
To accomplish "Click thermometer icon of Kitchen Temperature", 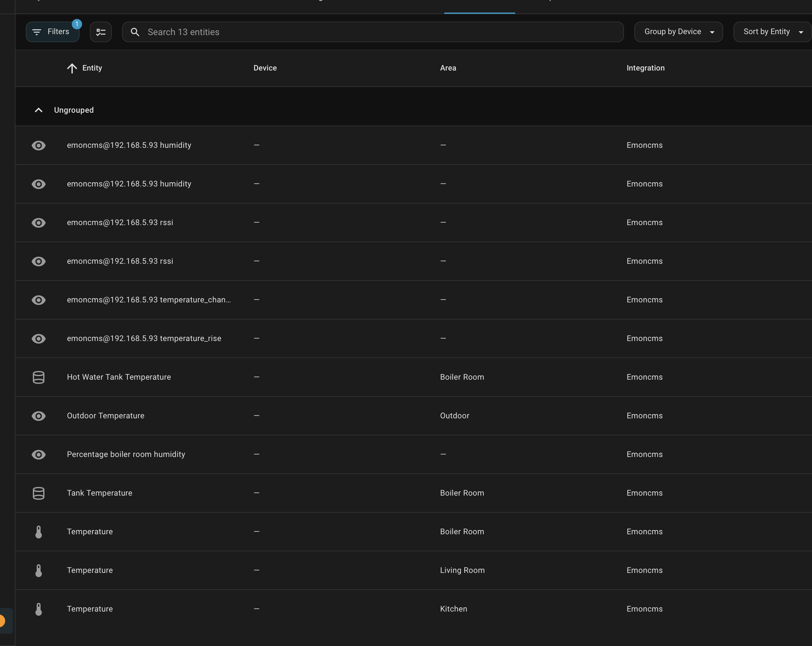I will (38, 609).
